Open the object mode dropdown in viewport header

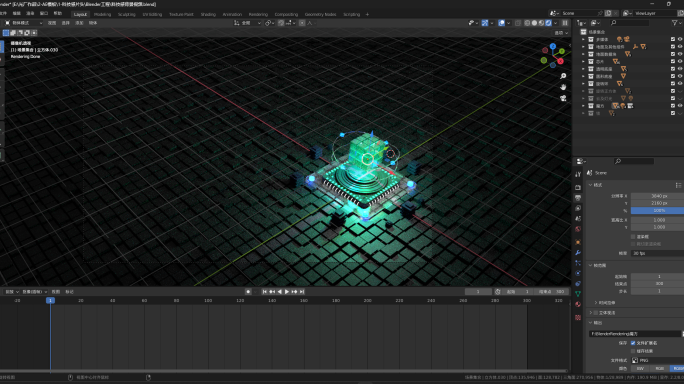24,23
